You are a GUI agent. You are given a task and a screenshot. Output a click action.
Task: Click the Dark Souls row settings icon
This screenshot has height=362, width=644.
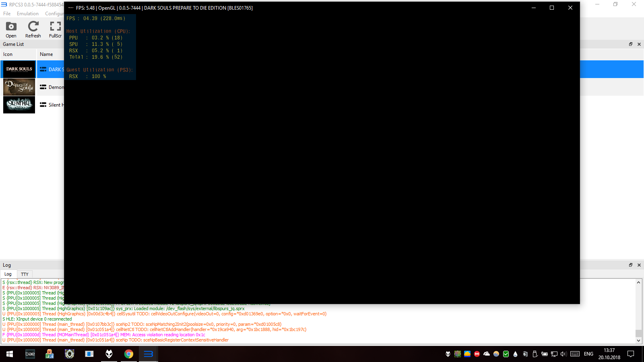[43, 69]
